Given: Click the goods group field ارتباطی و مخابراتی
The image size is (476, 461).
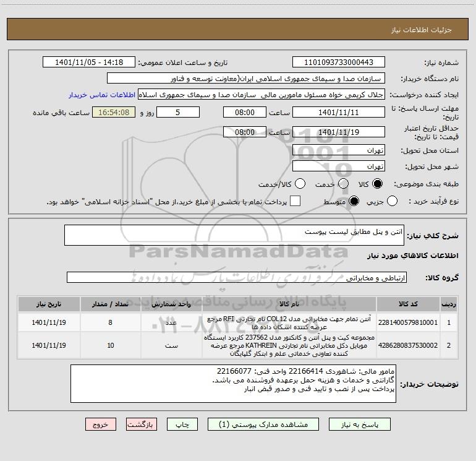Looking at the screenshot, I should [x=237, y=277].
